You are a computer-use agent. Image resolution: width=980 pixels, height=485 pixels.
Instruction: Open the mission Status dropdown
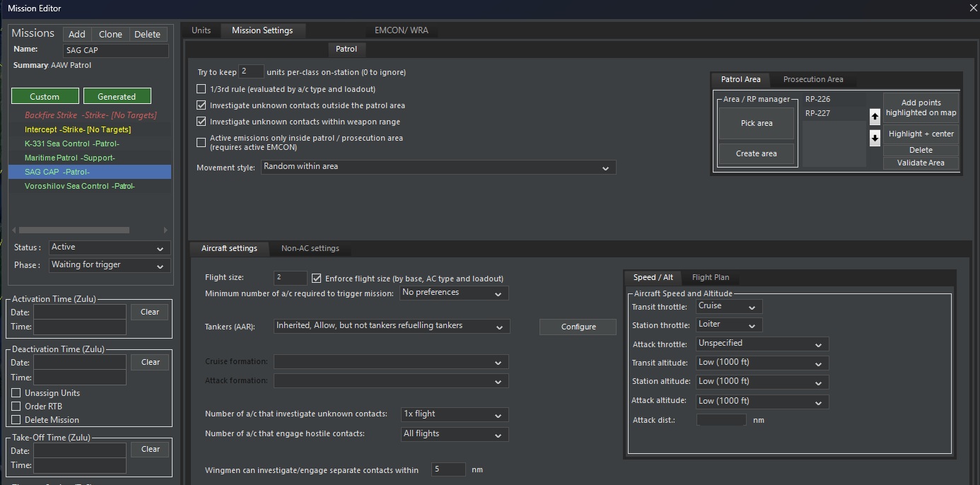point(109,247)
